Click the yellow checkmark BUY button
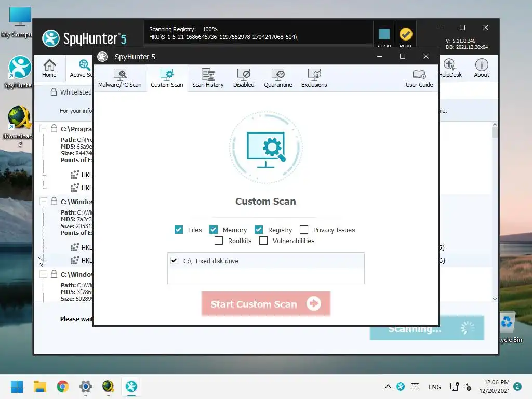The height and width of the screenshot is (399, 532). [x=406, y=34]
